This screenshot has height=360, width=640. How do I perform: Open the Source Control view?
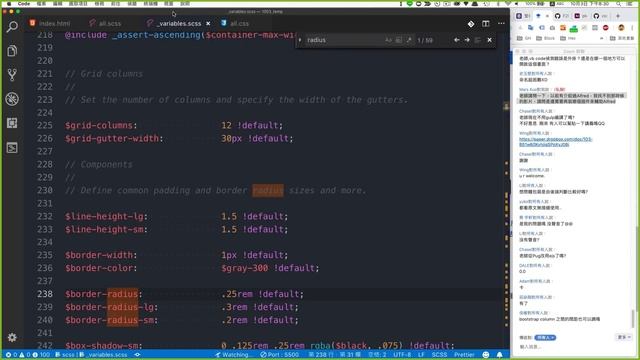(12, 75)
